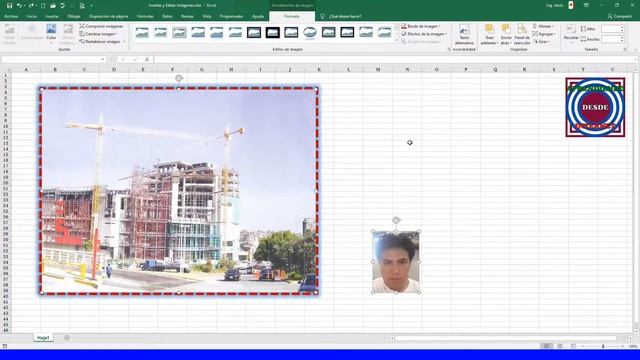Switch to the Datos tab
Screen dimensions: 640x360
pyautogui.click(x=167, y=16)
